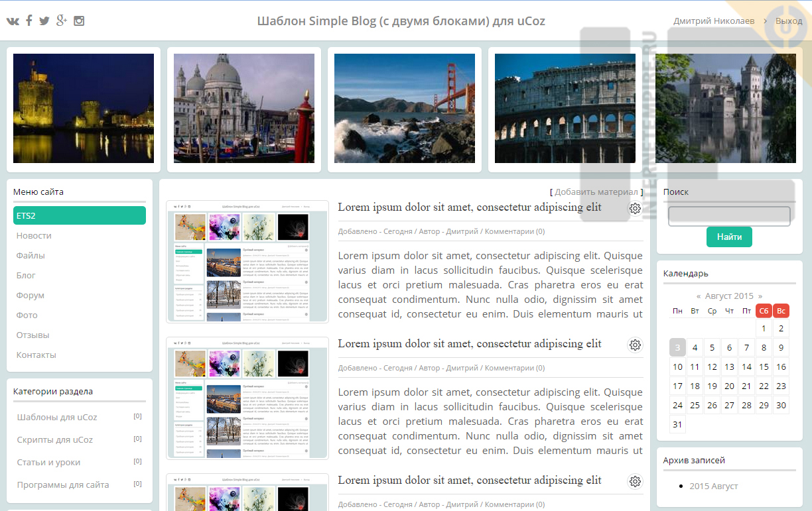Open the Статьи и уроки category
Screen dimensions: 812x511
click(x=48, y=462)
